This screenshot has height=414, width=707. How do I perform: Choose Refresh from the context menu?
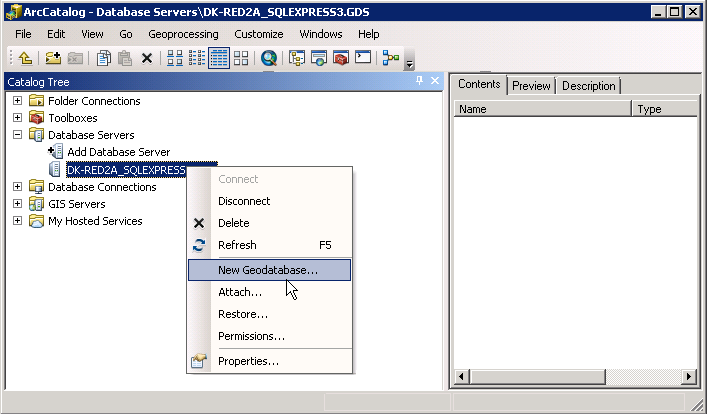pyautogui.click(x=270, y=245)
